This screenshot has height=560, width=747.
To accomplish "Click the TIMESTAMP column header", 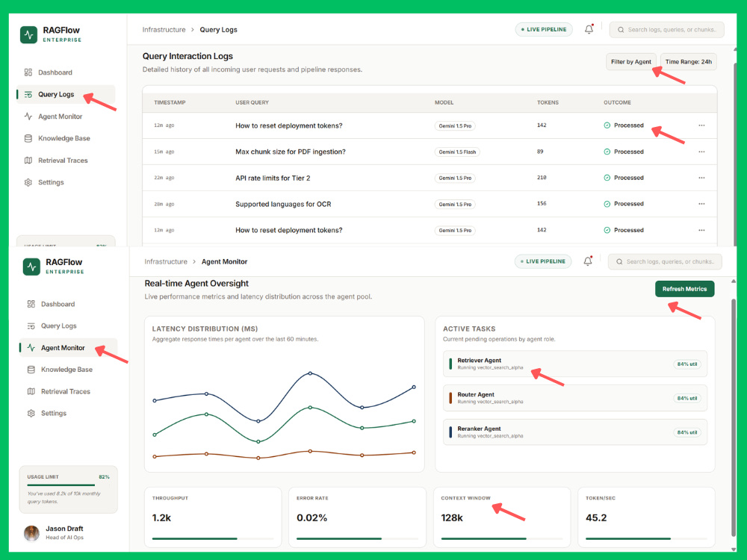I will 170,102.
